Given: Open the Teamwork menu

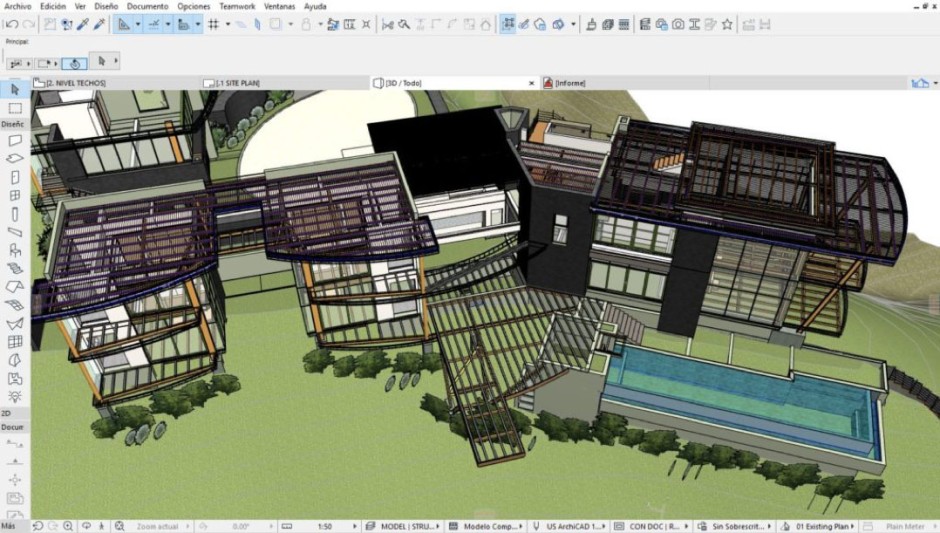Looking at the screenshot, I should [237, 6].
